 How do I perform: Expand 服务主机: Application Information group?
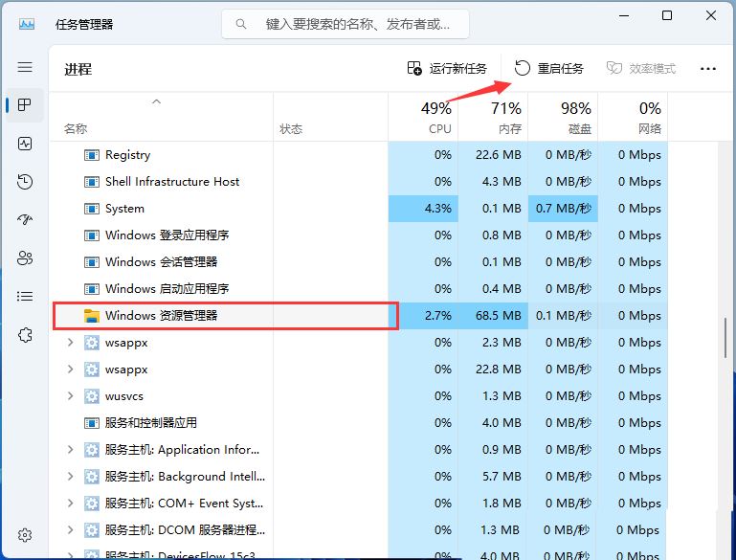coord(70,450)
